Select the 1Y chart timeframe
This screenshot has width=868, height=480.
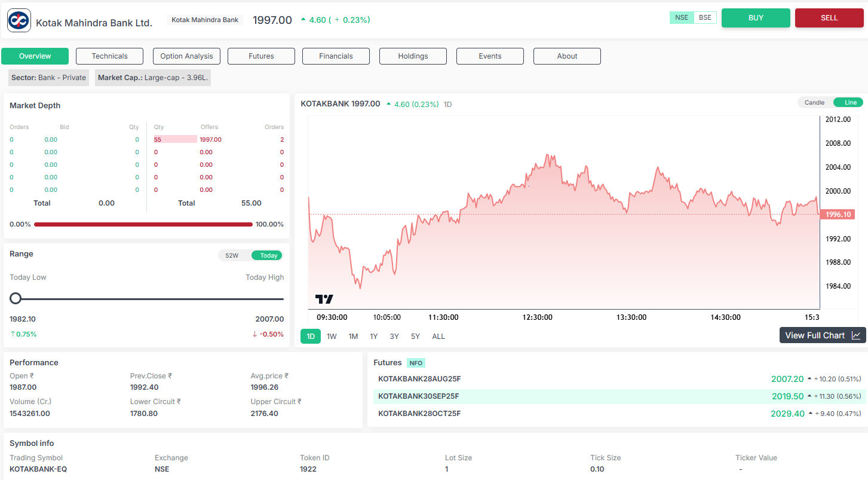tap(373, 337)
